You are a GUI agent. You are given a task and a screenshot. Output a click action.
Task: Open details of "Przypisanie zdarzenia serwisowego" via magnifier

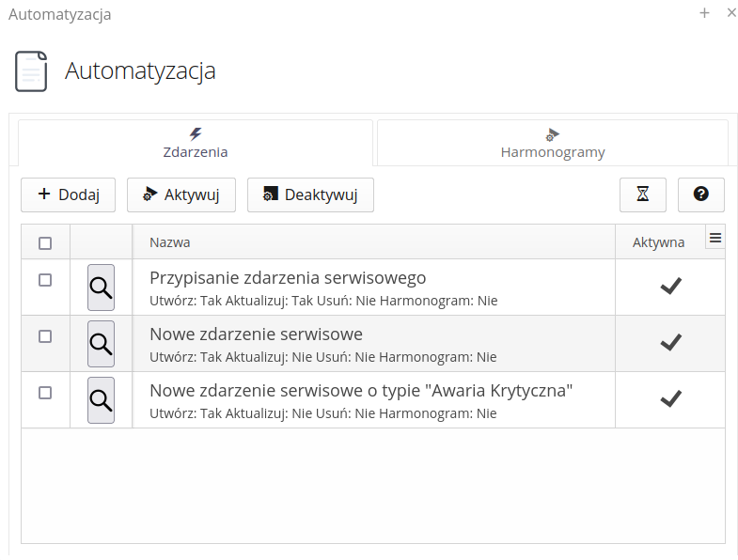click(101, 288)
